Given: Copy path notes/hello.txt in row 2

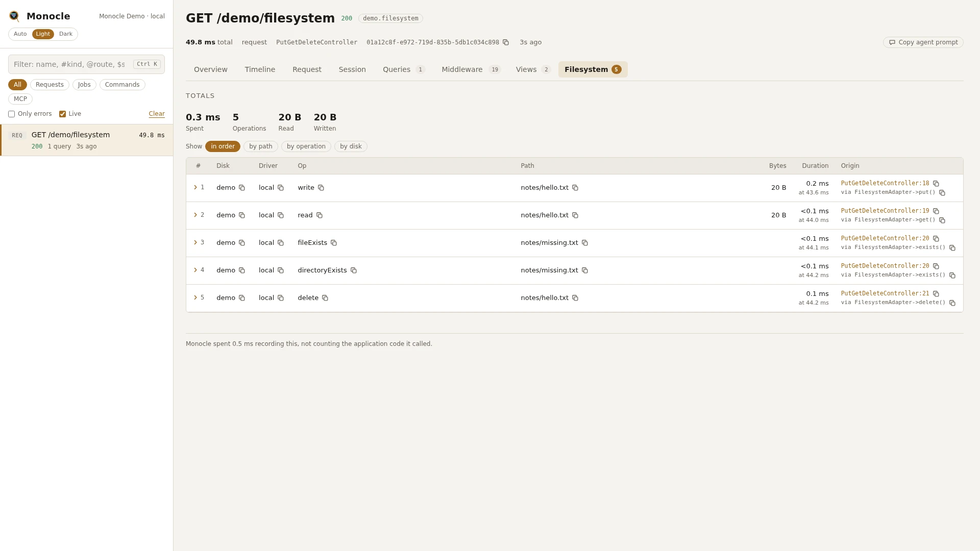Looking at the screenshot, I should (x=575, y=215).
